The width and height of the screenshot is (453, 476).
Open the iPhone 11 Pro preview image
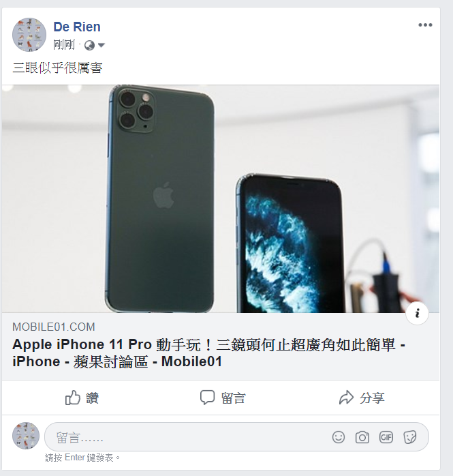[221, 198]
